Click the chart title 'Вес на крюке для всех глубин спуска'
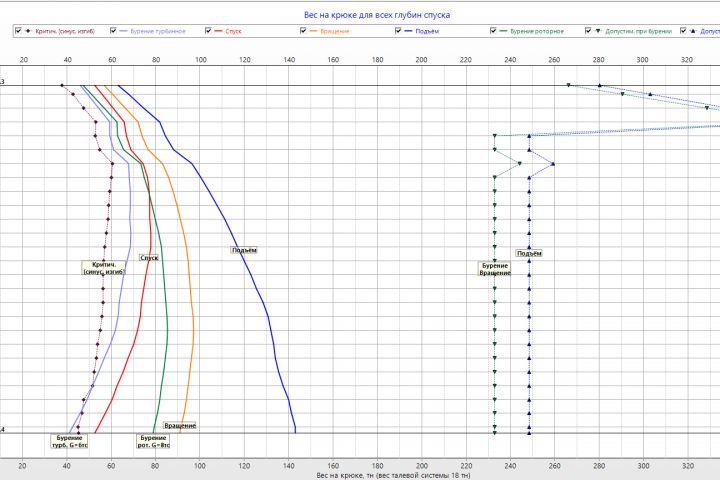 click(377, 15)
